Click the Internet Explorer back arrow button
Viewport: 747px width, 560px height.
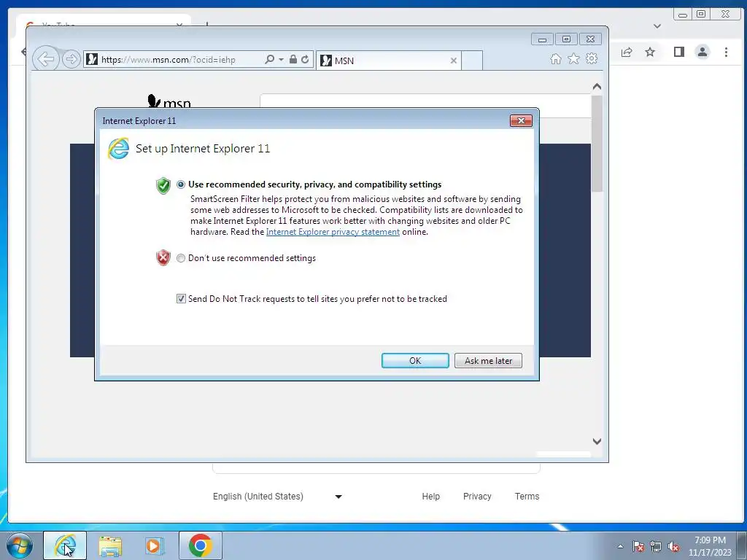pos(46,60)
